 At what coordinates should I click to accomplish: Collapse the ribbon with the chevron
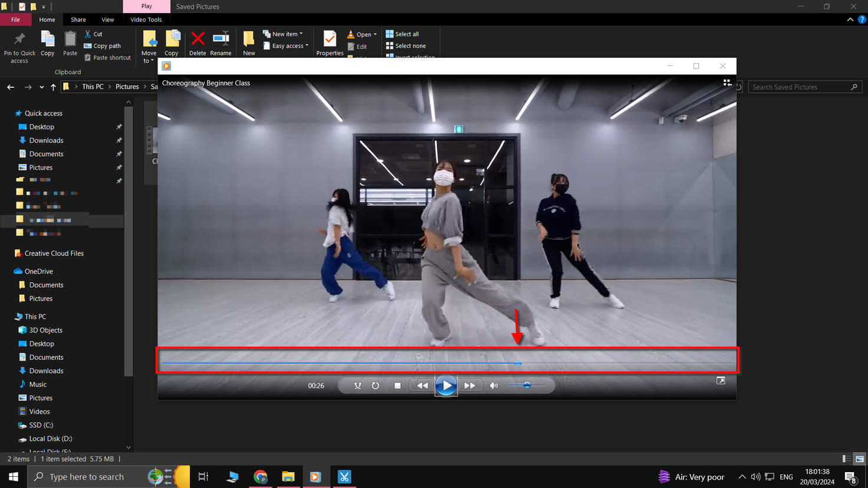(850, 19)
